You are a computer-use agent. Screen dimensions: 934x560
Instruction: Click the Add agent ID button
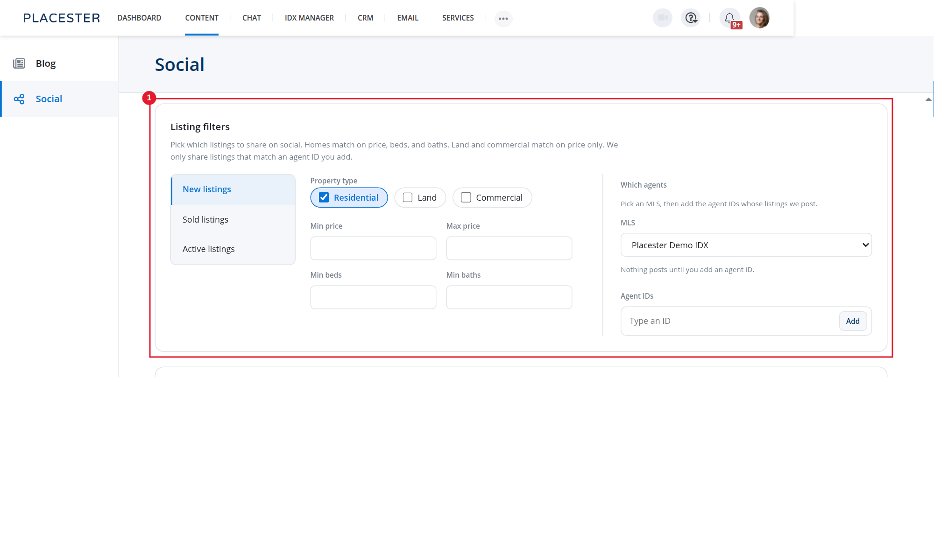(853, 321)
